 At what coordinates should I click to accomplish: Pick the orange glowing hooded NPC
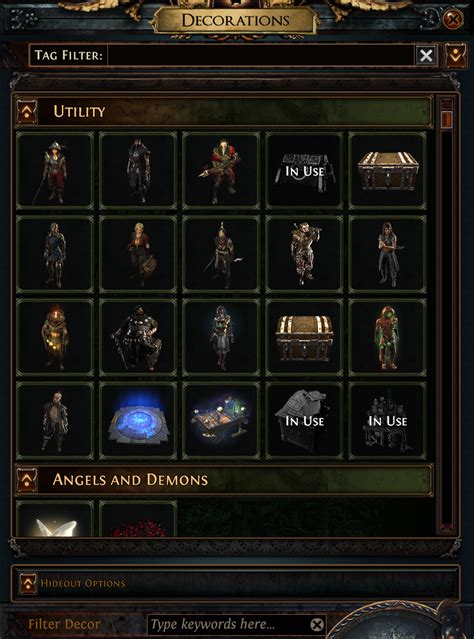tap(55, 337)
